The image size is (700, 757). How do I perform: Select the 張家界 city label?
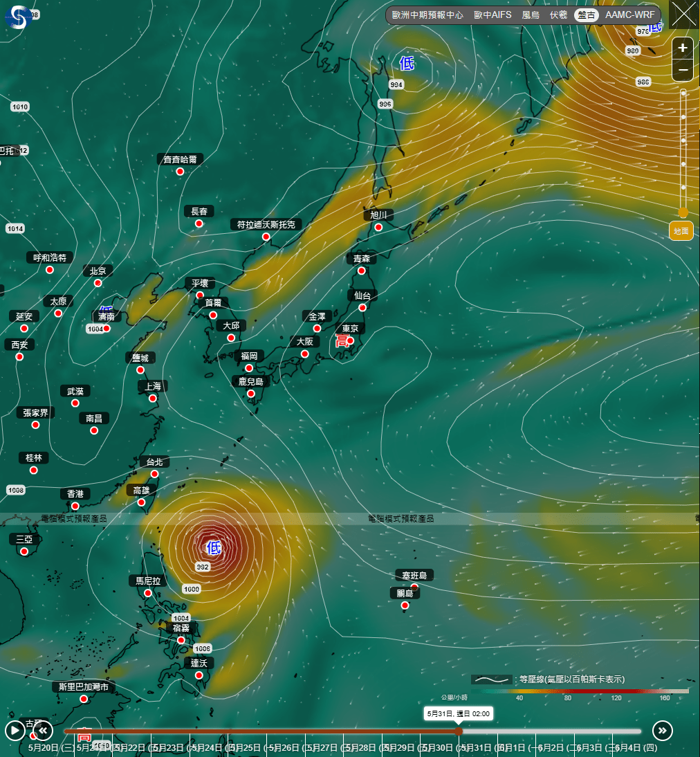click(36, 413)
